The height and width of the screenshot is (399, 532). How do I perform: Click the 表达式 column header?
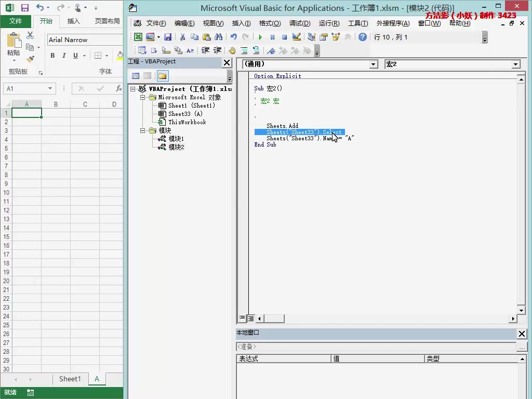(x=284, y=358)
